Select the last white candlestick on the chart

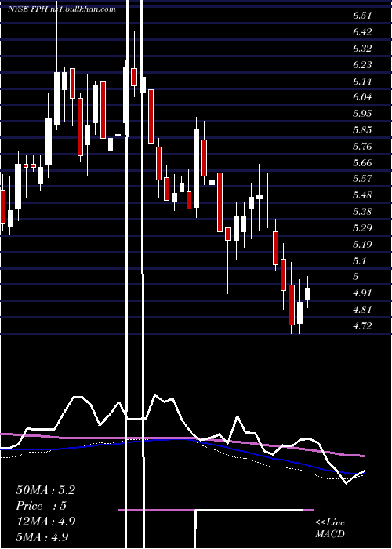click(x=307, y=293)
